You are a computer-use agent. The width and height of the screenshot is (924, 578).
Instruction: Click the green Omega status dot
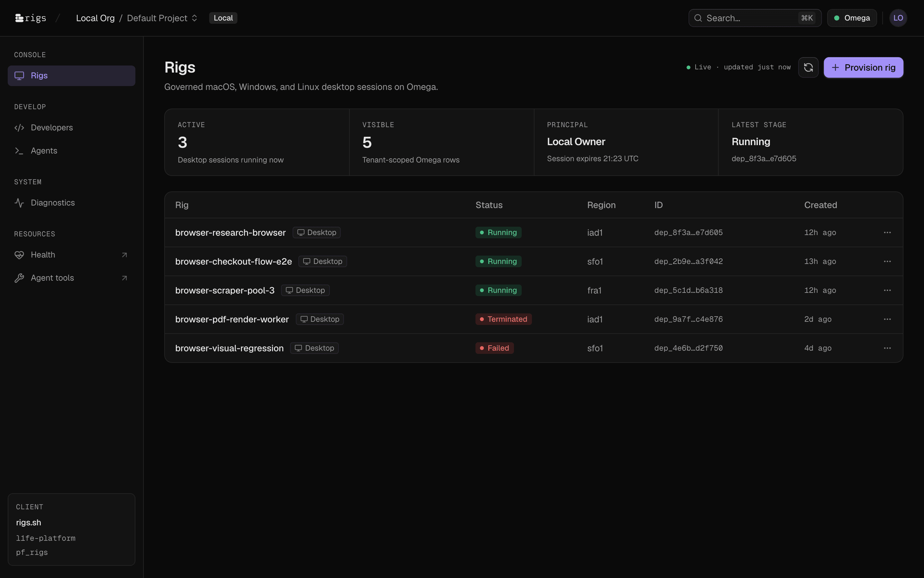(836, 18)
